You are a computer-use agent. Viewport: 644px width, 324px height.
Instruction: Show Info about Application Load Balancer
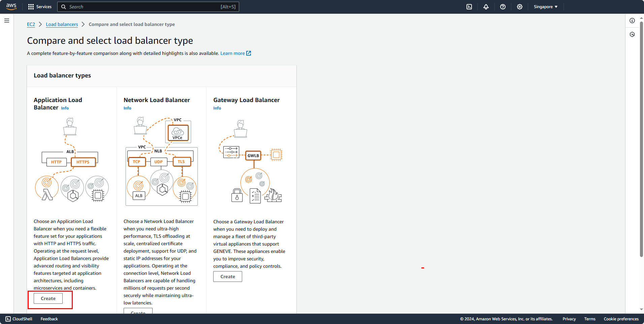pyautogui.click(x=65, y=108)
